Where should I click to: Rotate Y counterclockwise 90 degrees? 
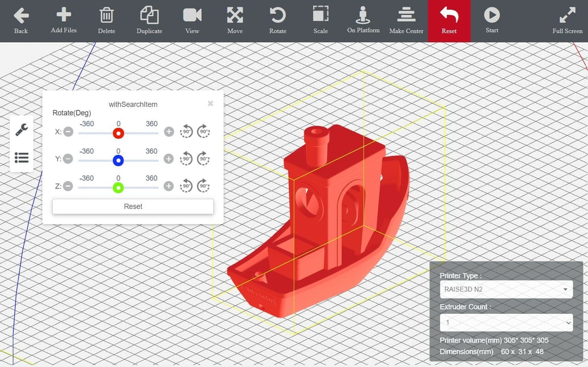coord(186,158)
